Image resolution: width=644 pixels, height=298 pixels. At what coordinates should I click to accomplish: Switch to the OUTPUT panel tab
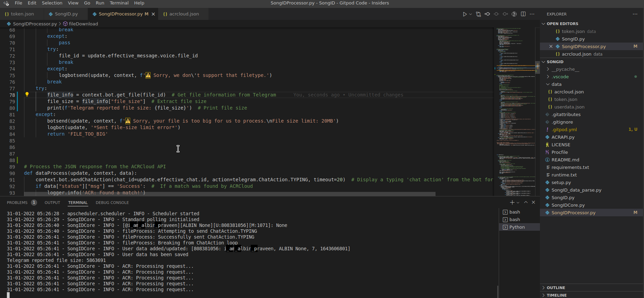(x=52, y=203)
